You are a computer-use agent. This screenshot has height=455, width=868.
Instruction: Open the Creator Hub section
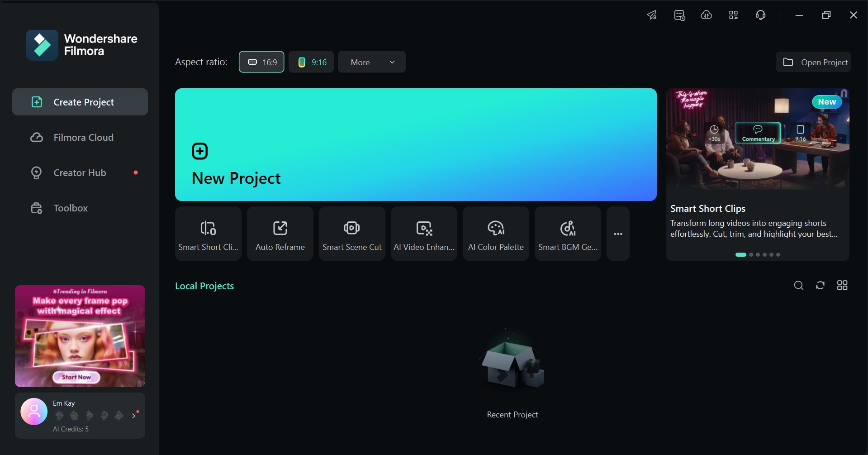(x=80, y=172)
